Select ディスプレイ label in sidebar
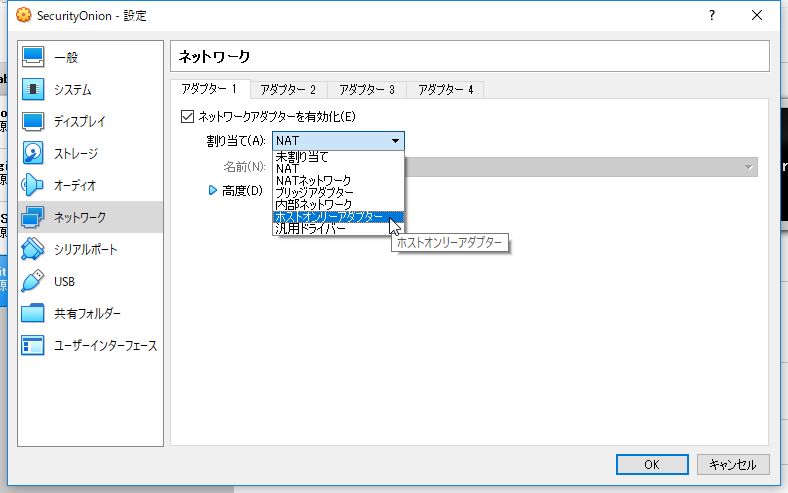The height and width of the screenshot is (493, 788). point(80,122)
